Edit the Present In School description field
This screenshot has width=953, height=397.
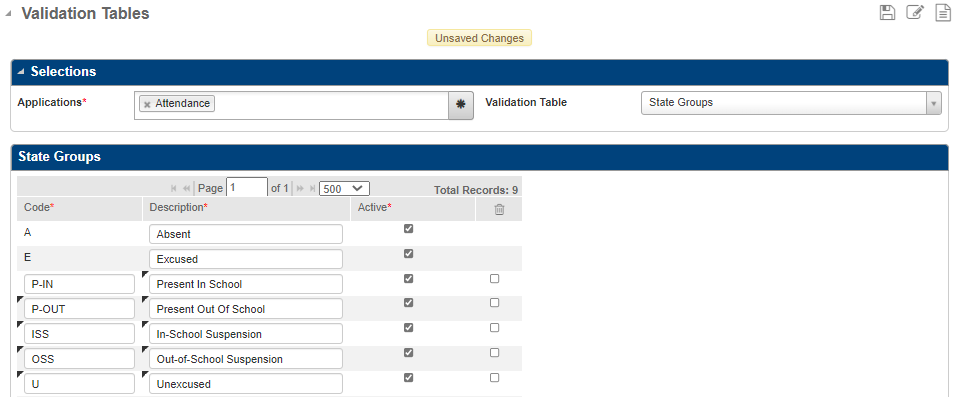click(x=246, y=284)
